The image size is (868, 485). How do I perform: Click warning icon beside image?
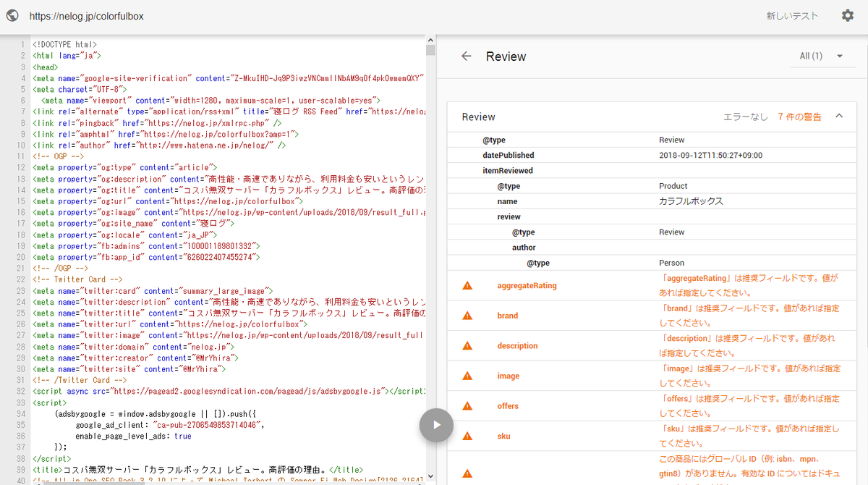(467, 376)
